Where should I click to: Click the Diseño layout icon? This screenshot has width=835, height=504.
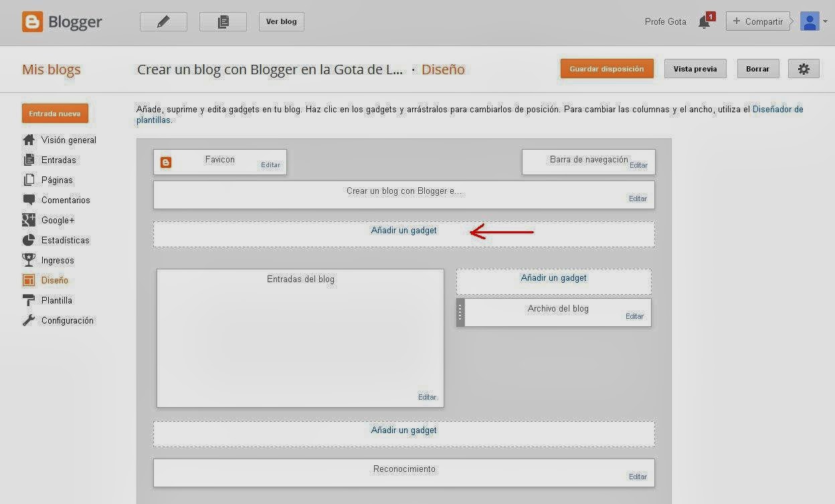[x=29, y=280]
